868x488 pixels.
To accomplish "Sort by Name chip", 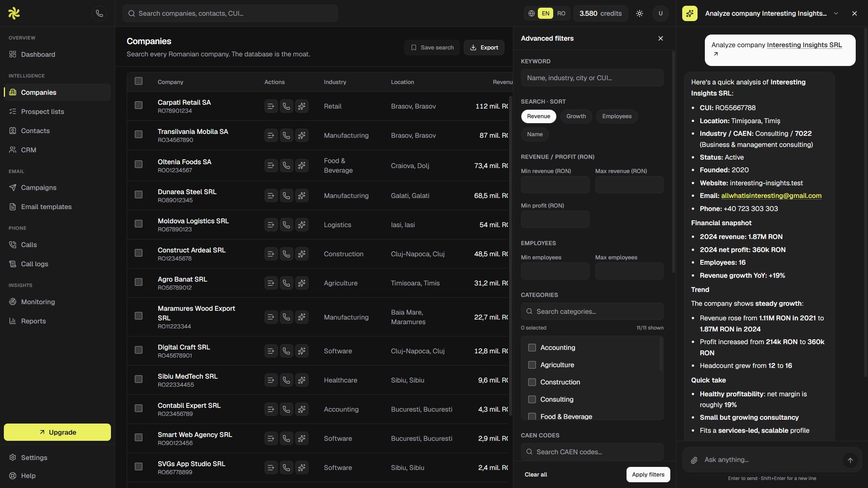I will 535,134.
